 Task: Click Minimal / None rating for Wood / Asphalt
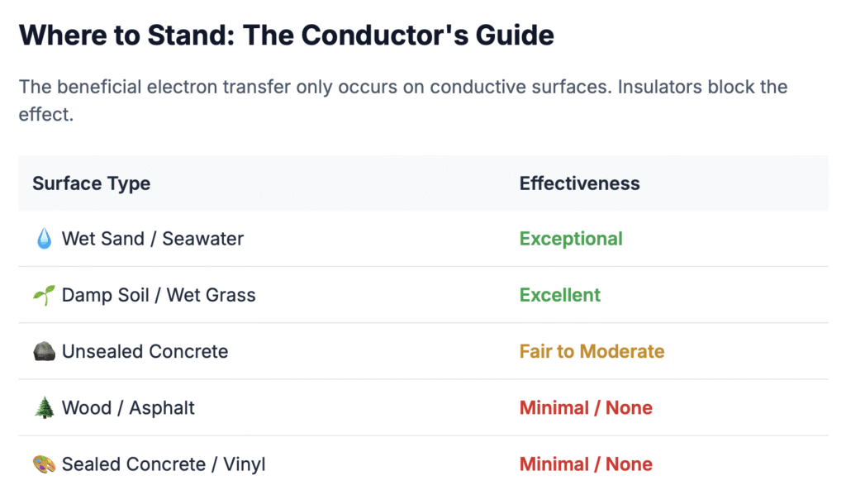coord(586,408)
